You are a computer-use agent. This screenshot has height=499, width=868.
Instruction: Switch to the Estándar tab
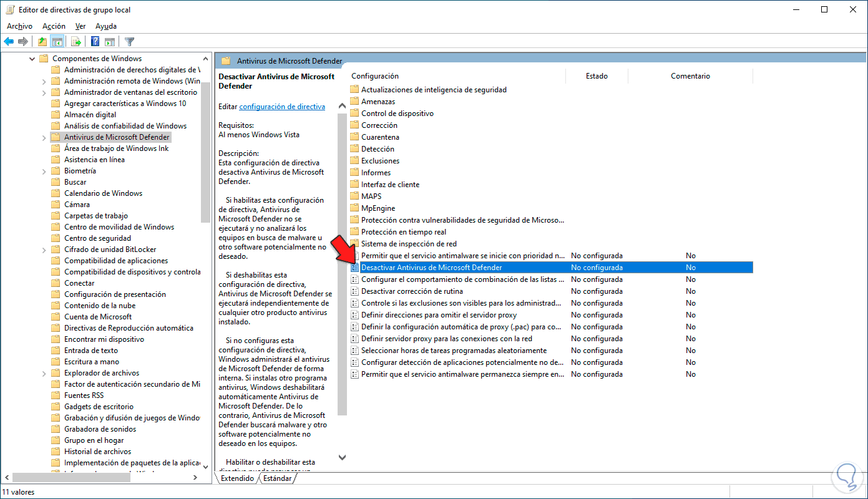[277, 478]
